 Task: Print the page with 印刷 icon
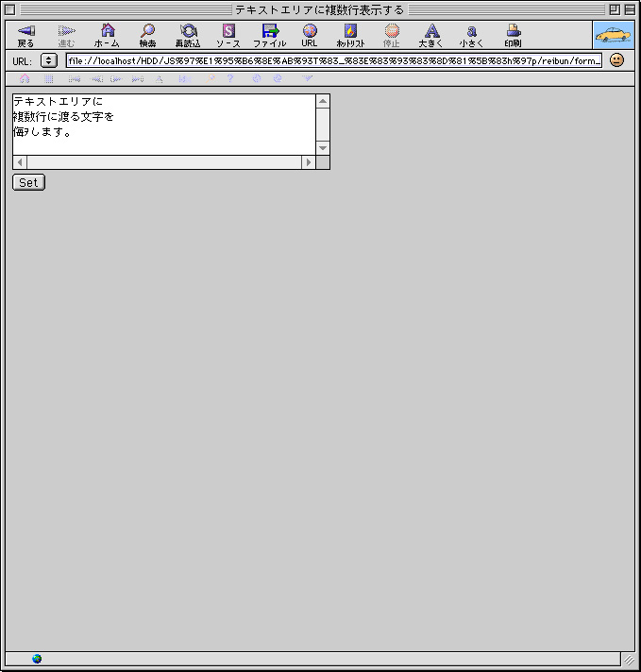click(x=514, y=36)
